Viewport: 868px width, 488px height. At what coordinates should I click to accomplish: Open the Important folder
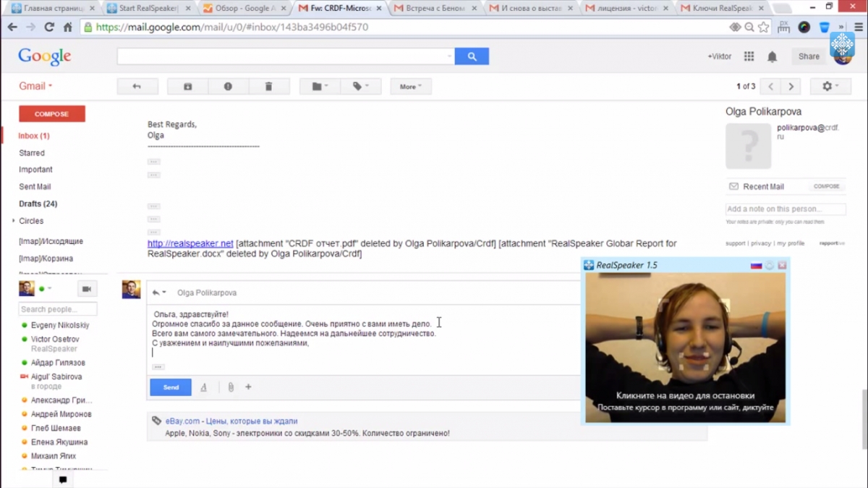tap(35, 169)
